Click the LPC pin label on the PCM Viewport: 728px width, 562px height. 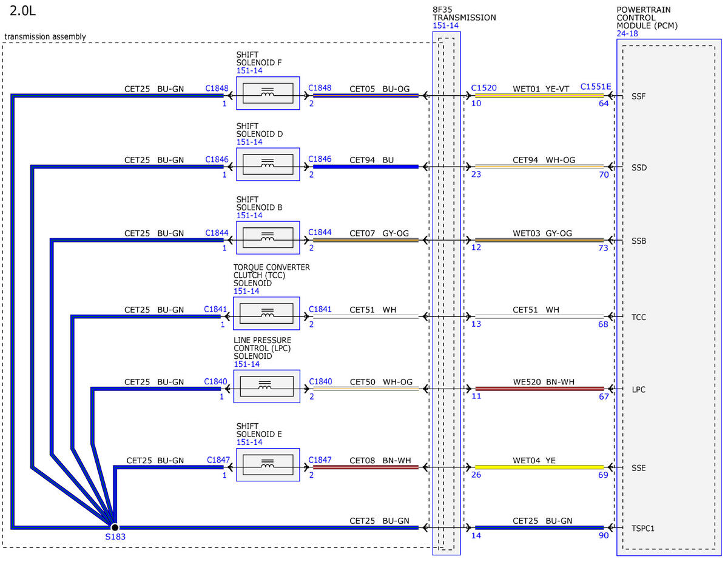point(638,389)
